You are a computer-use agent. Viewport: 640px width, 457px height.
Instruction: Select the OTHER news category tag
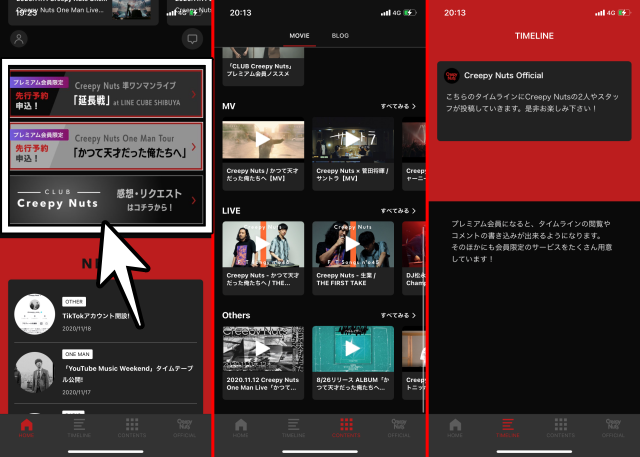(x=74, y=302)
